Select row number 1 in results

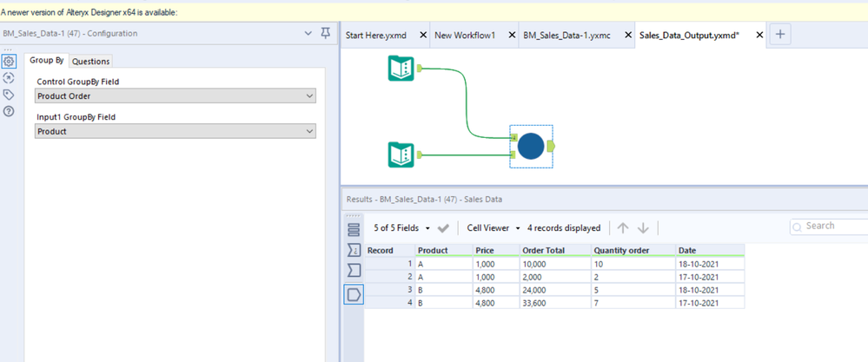390,264
